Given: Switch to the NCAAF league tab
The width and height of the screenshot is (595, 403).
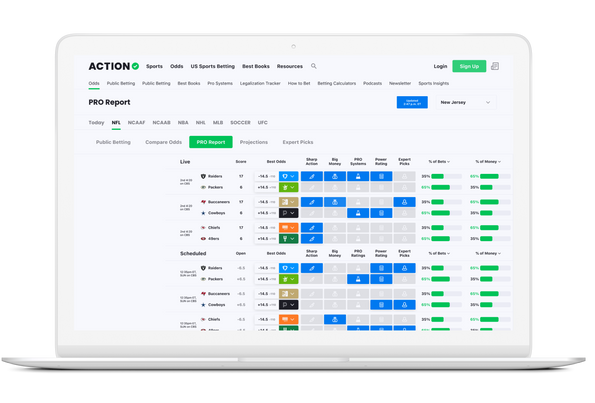Looking at the screenshot, I should [137, 123].
